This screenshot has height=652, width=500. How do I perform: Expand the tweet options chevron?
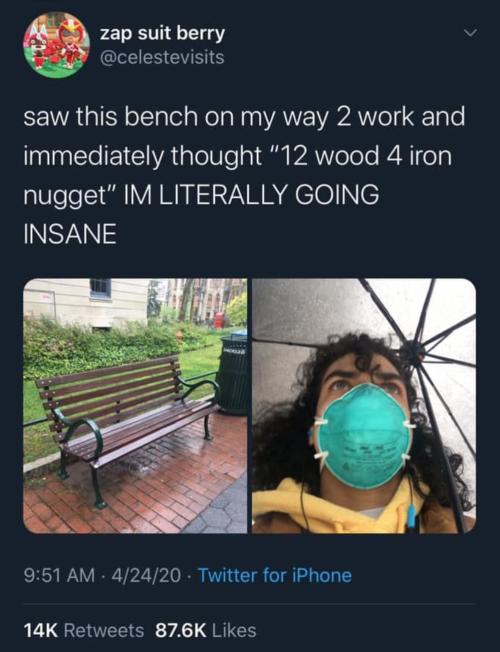pos(470,33)
